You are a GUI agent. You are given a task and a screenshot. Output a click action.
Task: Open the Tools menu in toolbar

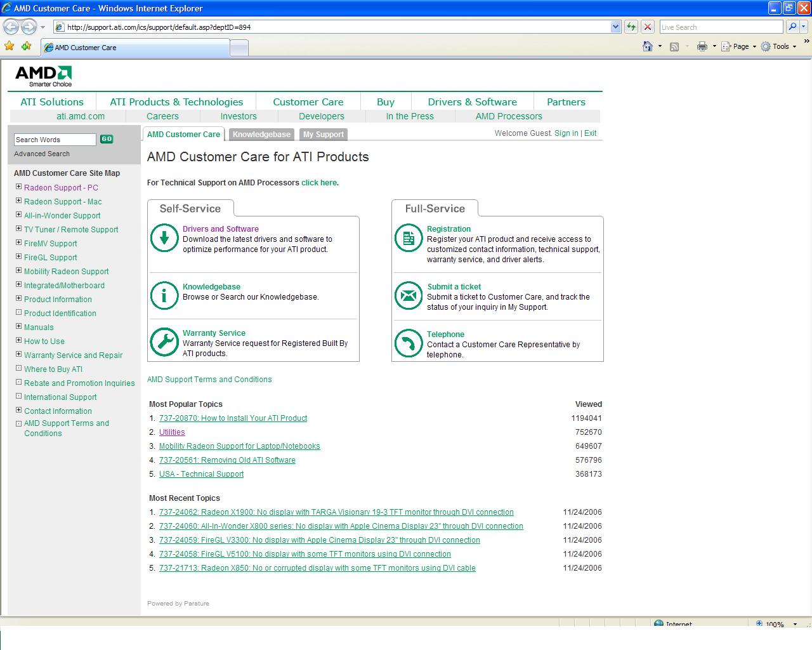(x=778, y=46)
